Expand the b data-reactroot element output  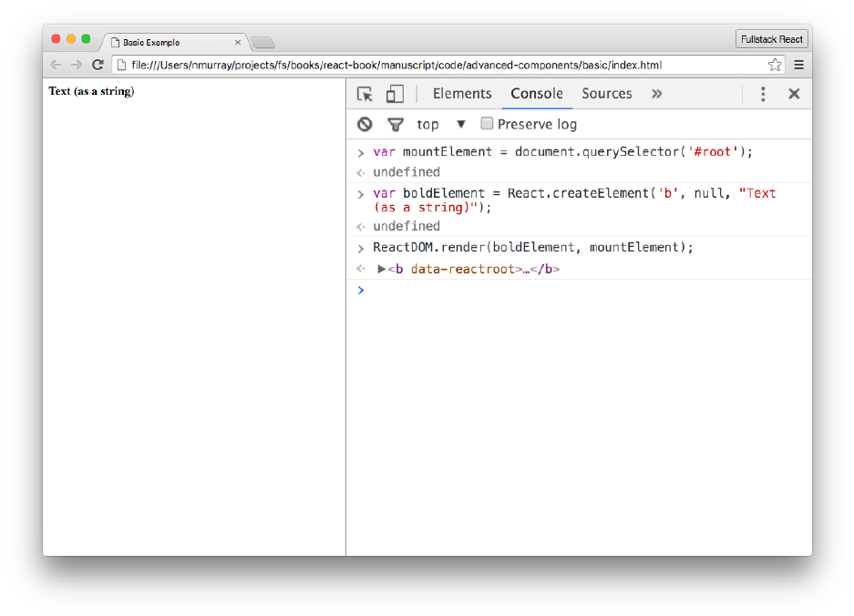(x=382, y=269)
